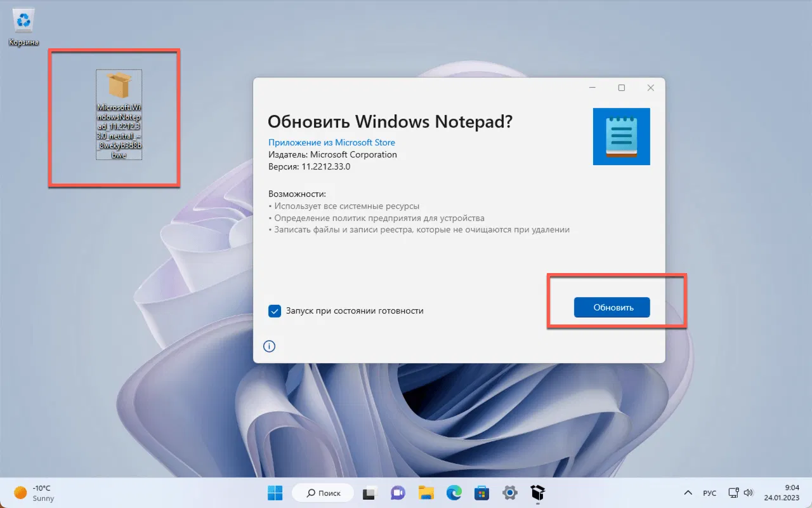Open the Приложение из Microsoft Store link

pyautogui.click(x=332, y=142)
